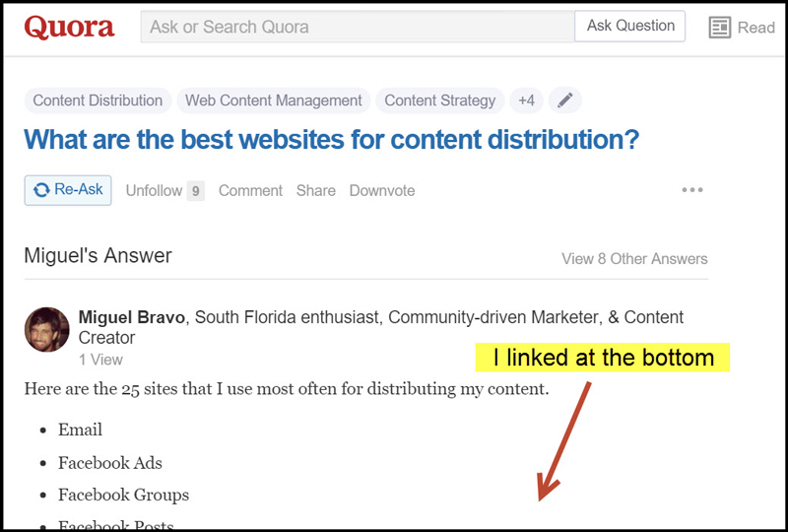Click the Facebook Ads list item
Viewport: 788px width, 532px height.
tap(110, 463)
